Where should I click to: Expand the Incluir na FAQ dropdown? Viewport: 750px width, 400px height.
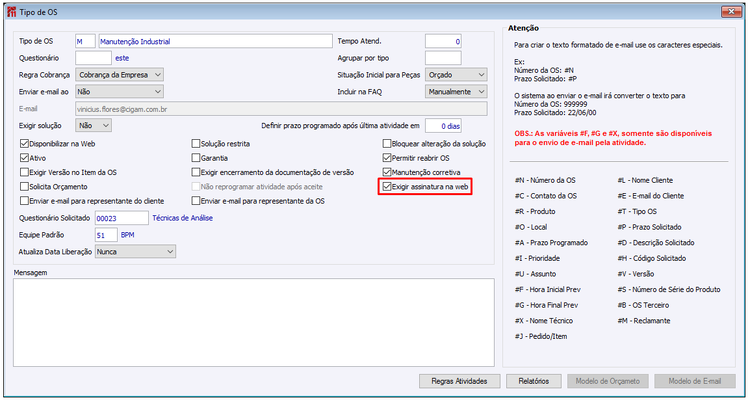coord(456,91)
